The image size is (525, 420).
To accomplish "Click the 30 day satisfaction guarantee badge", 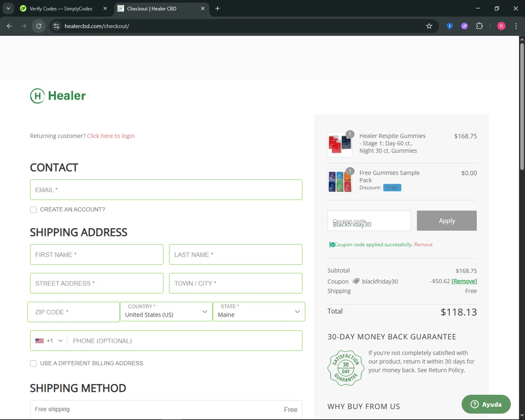I will point(346,368).
